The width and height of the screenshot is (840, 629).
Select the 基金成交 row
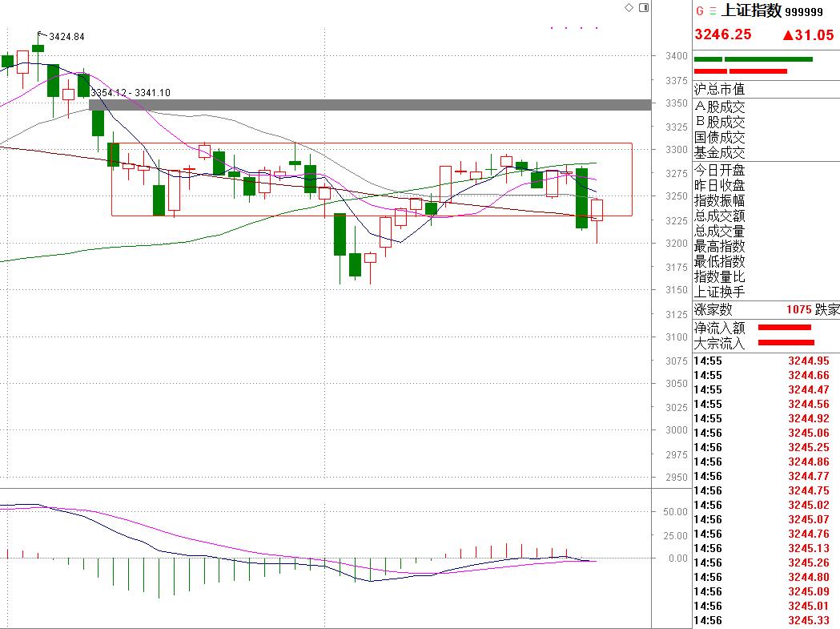tap(766, 152)
